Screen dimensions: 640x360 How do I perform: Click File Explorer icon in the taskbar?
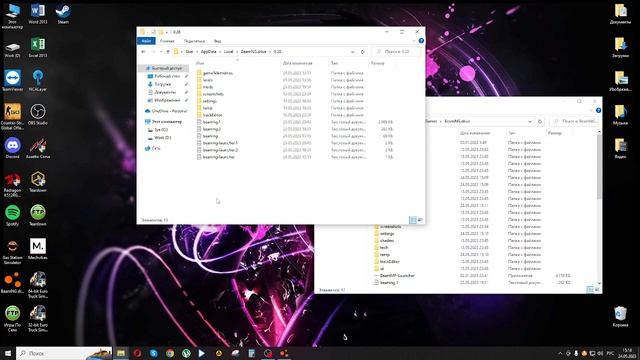(121, 353)
